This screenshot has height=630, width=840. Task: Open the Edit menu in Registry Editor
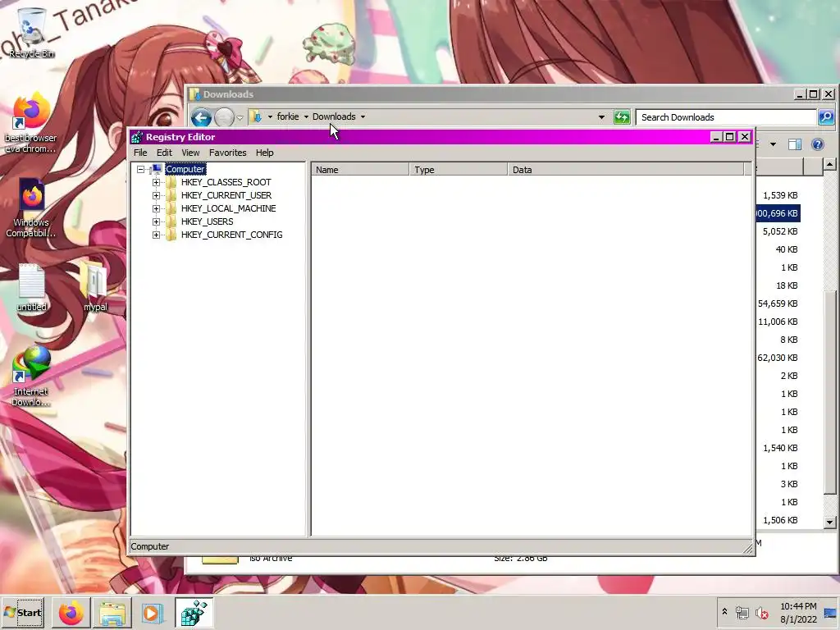tap(164, 153)
